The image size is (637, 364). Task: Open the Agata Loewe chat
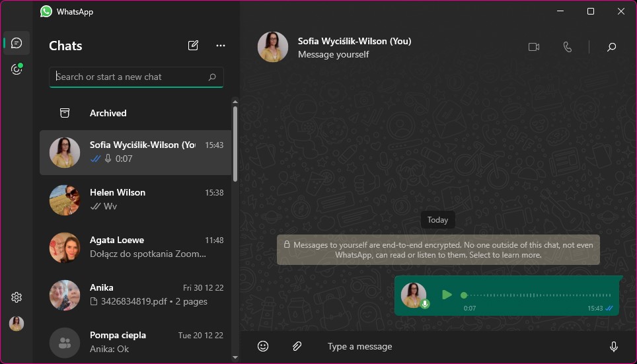[135, 248]
